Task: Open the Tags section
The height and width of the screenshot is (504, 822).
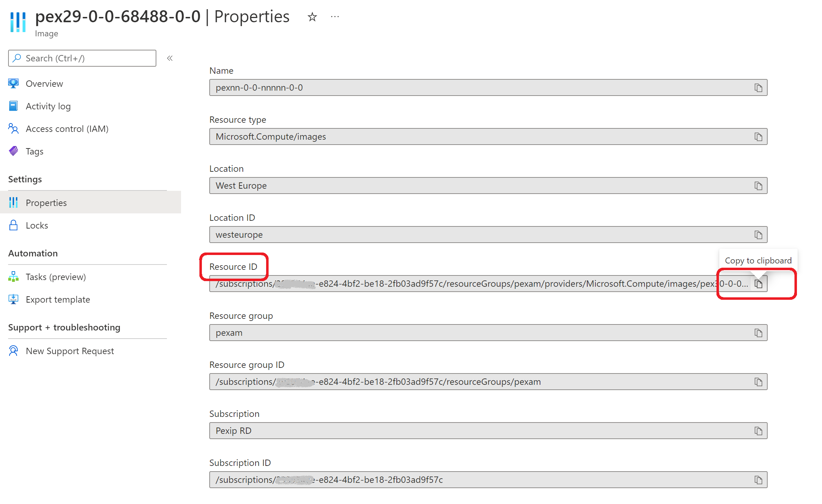Action: tap(34, 151)
